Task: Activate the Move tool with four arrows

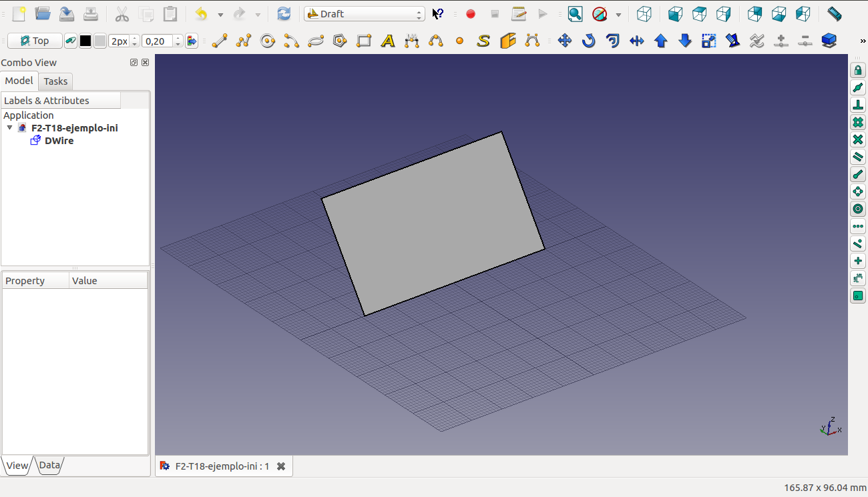Action: [565, 41]
